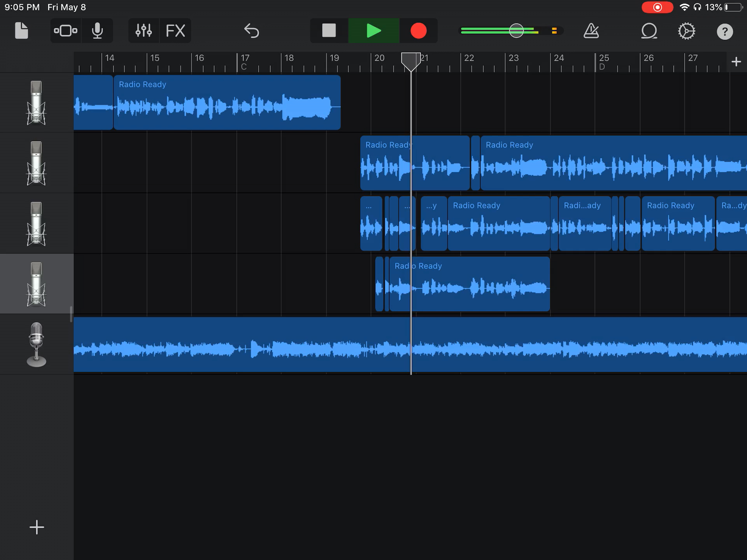
Task: Open the microphone instrument view
Action: click(97, 31)
